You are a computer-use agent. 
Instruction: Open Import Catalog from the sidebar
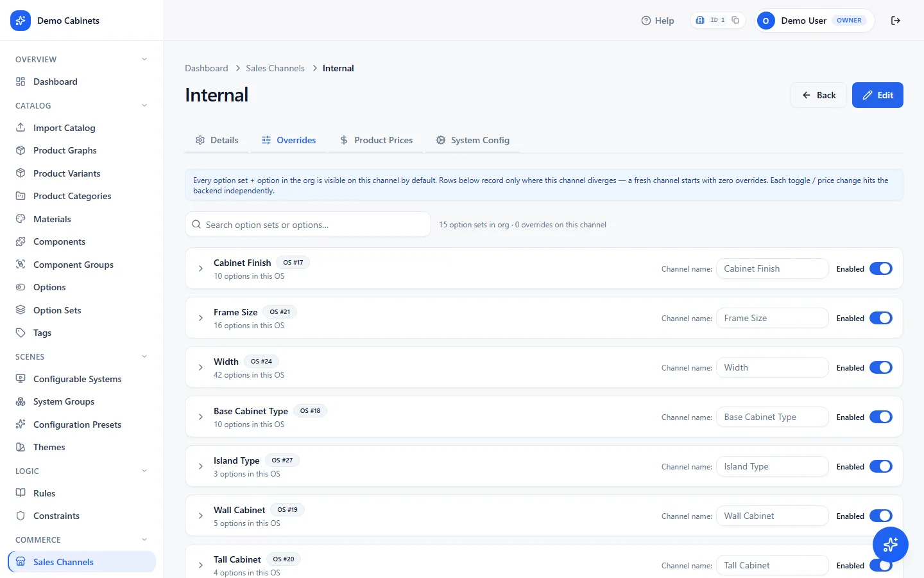82,128
